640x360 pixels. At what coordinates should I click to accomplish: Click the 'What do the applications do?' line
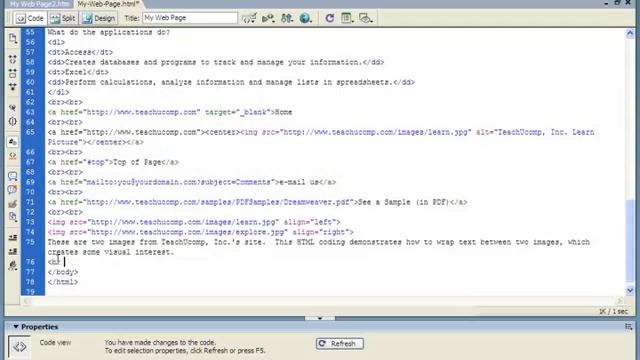coord(109,32)
